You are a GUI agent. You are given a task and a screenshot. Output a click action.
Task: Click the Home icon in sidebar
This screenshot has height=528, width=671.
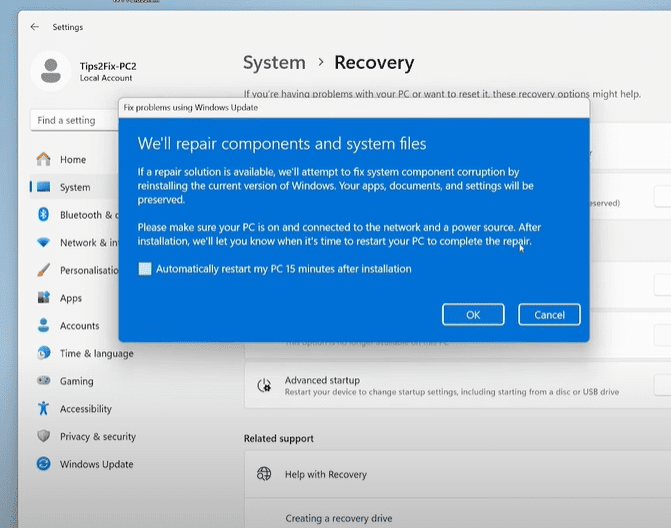[43, 159]
